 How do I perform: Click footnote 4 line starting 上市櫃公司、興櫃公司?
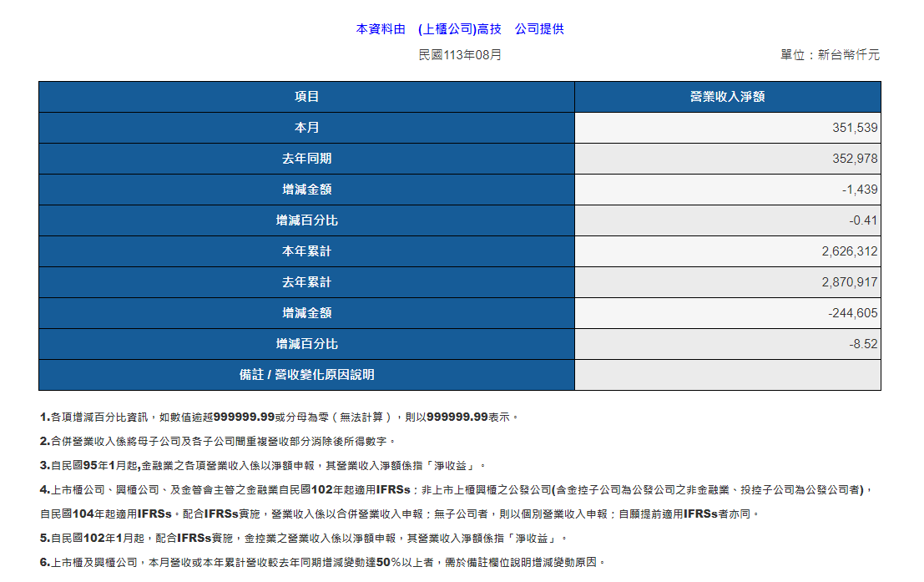point(456,489)
